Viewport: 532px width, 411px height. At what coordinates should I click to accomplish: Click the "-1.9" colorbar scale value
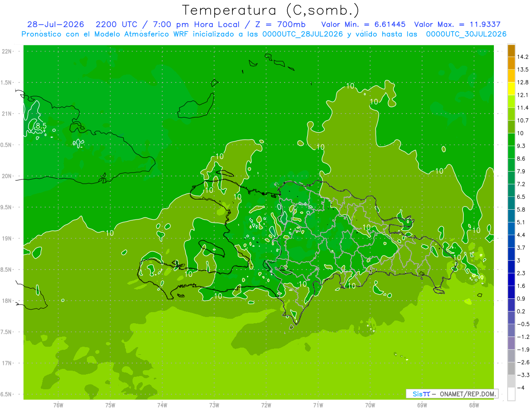pos(522,349)
